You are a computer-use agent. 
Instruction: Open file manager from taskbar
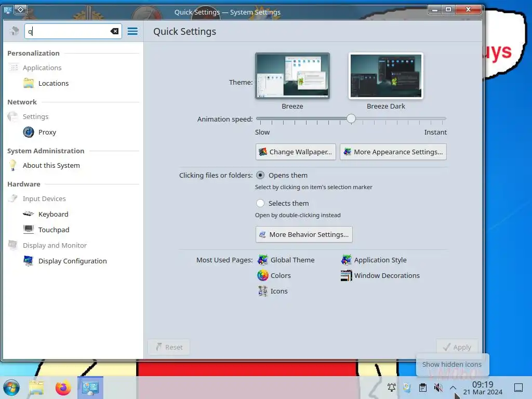[x=37, y=388]
